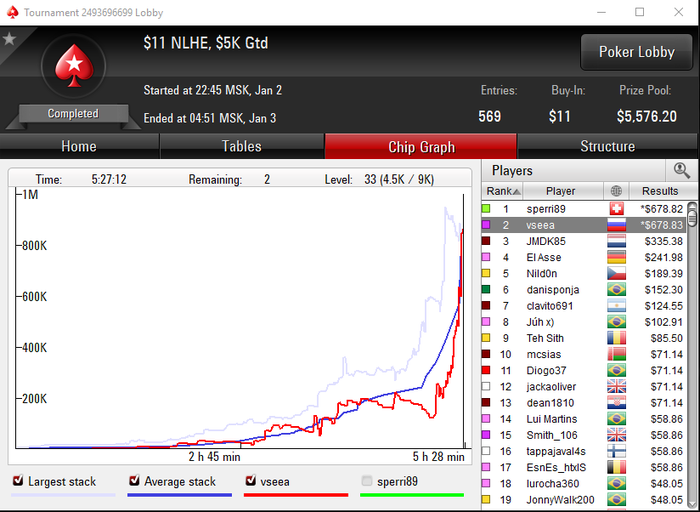Select player row tappajaval4s
Screen dimensions: 700x512
584,451
